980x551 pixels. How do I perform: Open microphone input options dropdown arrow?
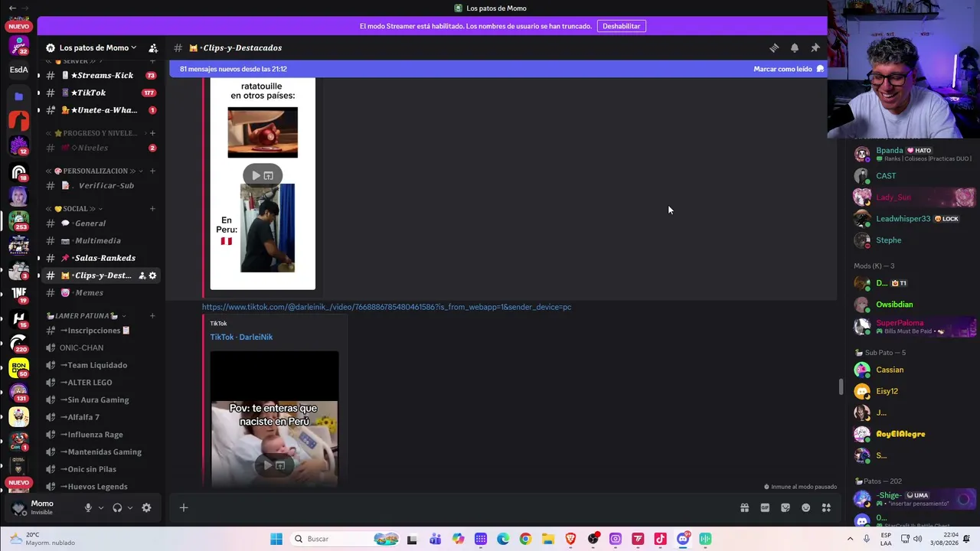click(x=100, y=507)
